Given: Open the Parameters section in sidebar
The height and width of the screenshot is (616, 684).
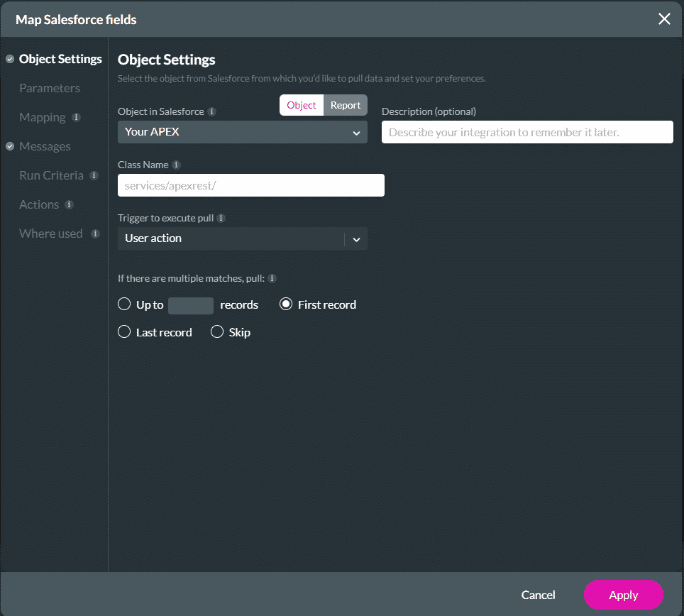Looking at the screenshot, I should click(x=50, y=88).
